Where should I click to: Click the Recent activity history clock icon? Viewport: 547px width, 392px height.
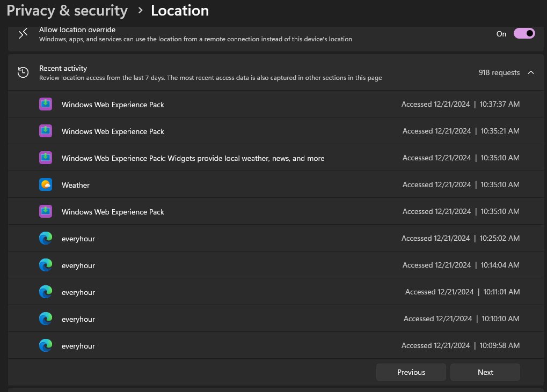click(23, 72)
